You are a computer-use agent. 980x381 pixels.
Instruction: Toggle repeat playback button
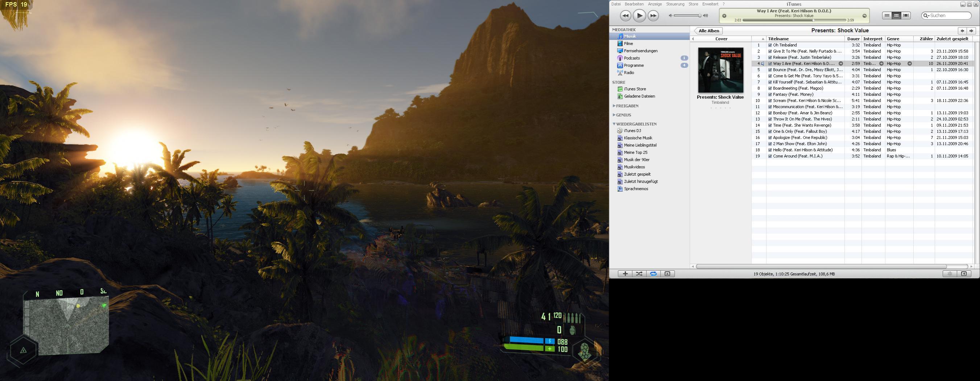tap(653, 274)
